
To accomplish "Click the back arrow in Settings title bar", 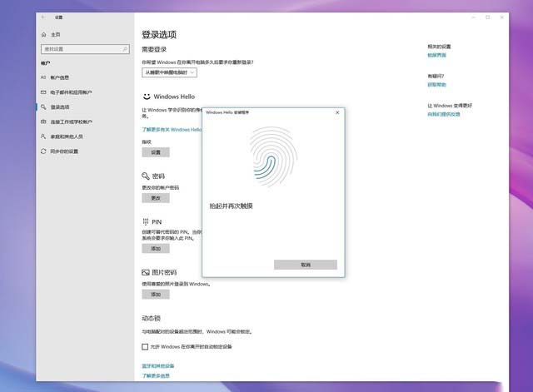I will tap(43, 17).
